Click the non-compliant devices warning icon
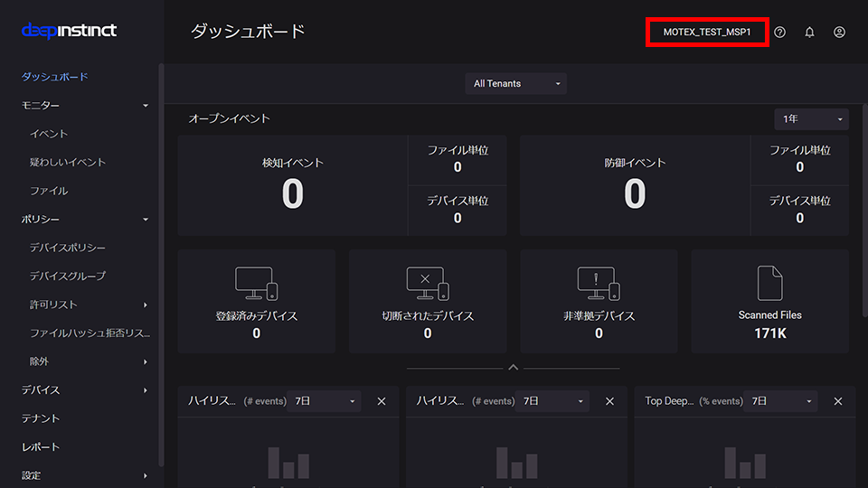This screenshot has height=488, width=868. point(599,283)
